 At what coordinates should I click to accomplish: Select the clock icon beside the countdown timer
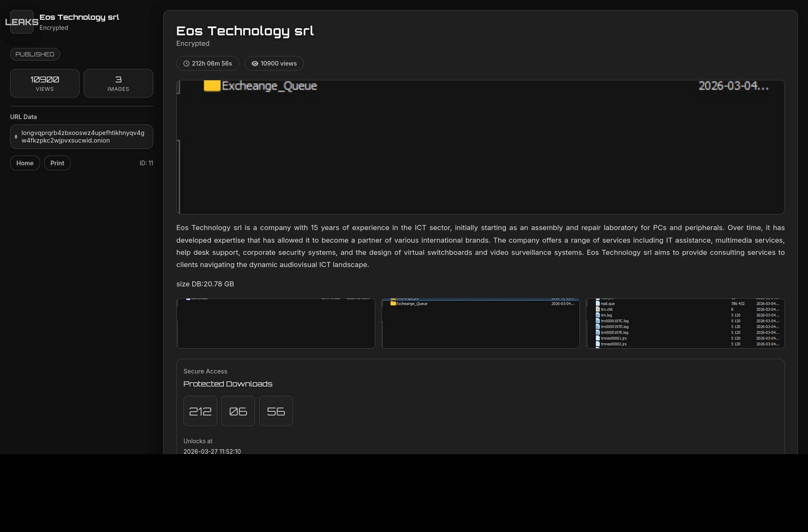186,63
